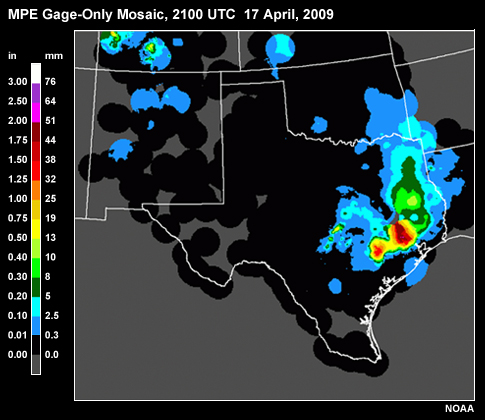Select the yellow 0.50 inch legend band

[36, 229]
